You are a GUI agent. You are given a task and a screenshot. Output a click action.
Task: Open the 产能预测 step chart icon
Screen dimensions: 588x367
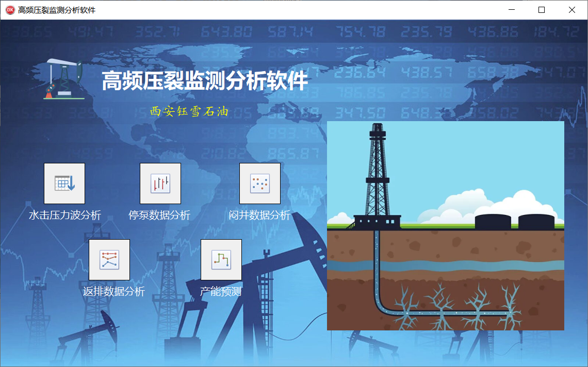(221, 260)
